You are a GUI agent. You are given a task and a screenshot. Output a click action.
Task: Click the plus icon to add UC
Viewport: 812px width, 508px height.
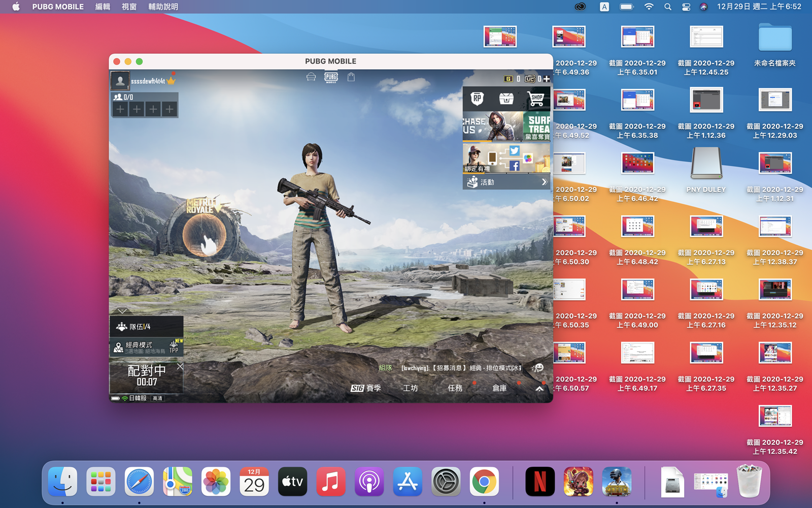tap(547, 79)
